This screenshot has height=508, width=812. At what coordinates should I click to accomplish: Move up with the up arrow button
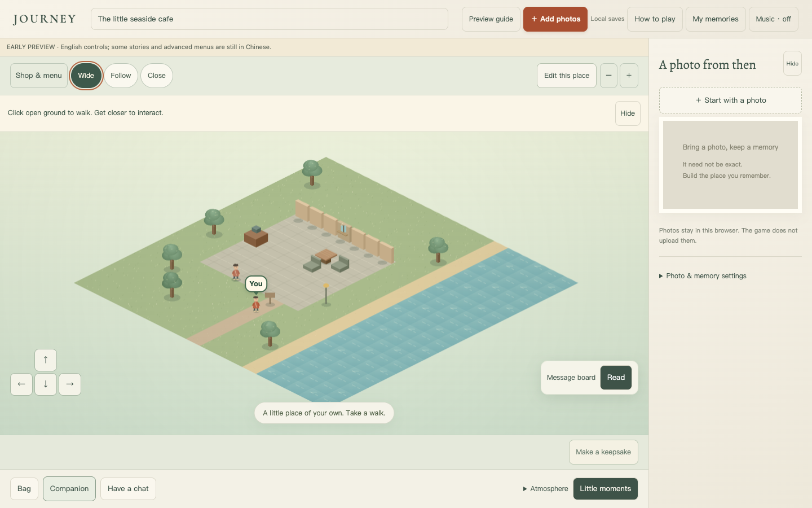[x=46, y=360]
